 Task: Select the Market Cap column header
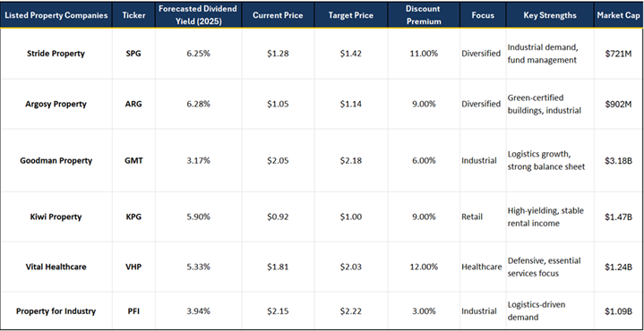pyautogui.click(x=618, y=15)
